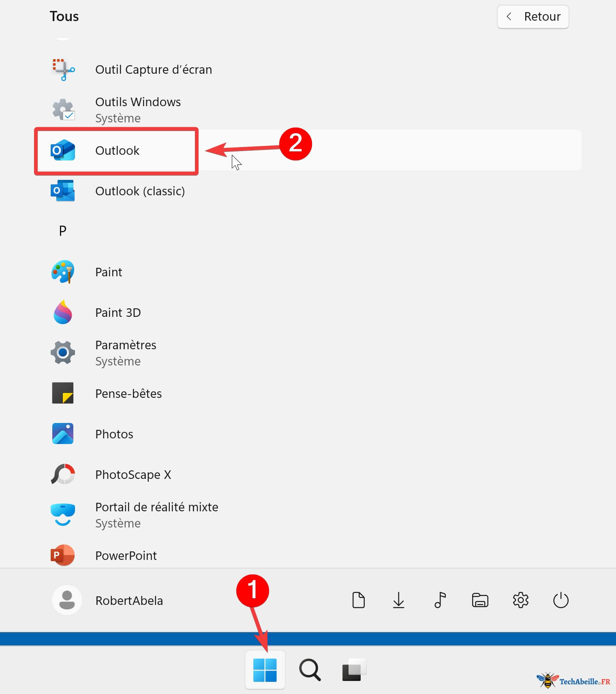
Task: Open the PhotoScape X icon
Action: [63, 474]
